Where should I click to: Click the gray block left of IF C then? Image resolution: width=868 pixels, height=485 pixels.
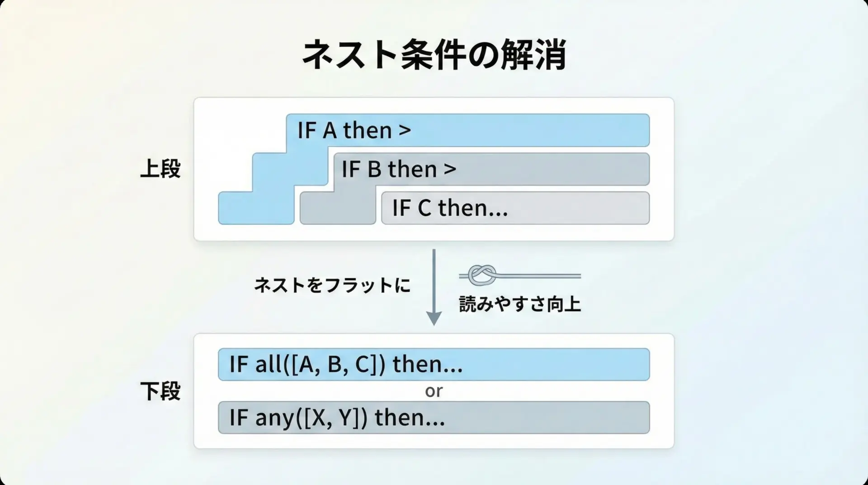(337, 208)
